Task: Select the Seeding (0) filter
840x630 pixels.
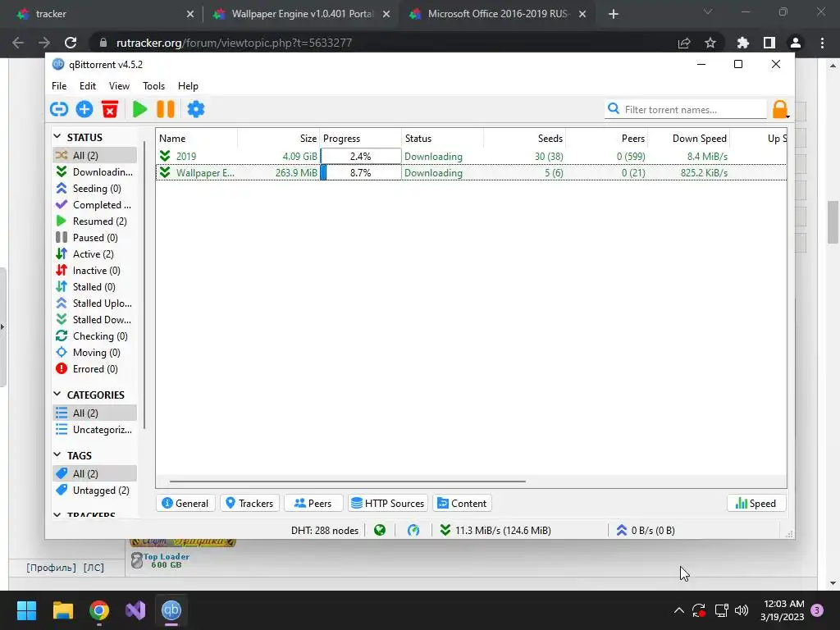Action: point(95,189)
